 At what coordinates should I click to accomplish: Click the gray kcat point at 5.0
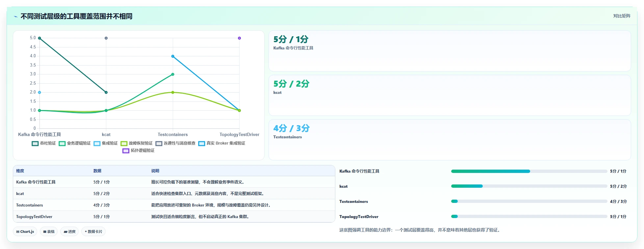[106, 38]
